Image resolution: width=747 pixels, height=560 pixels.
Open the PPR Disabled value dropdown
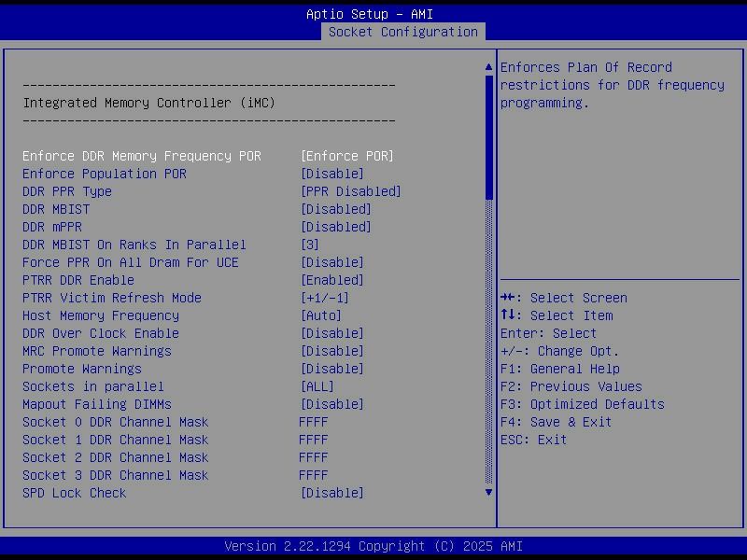tap(351, 191)
